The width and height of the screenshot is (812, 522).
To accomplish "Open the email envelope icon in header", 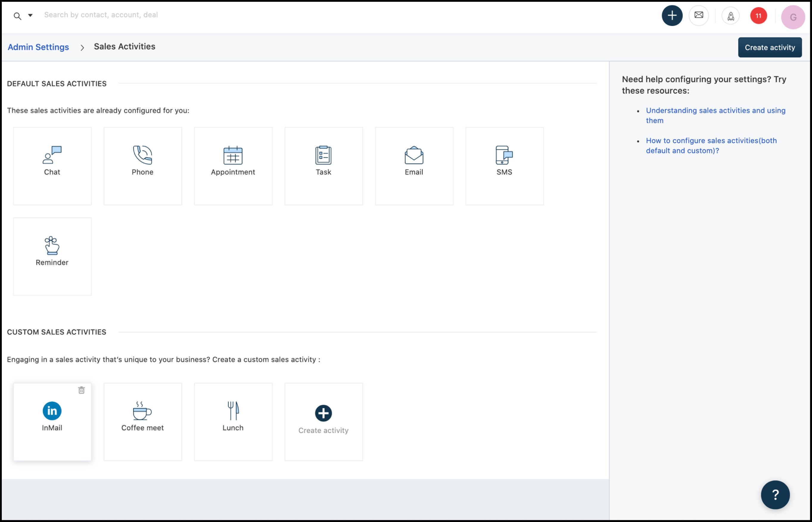I will coord(699,15).
